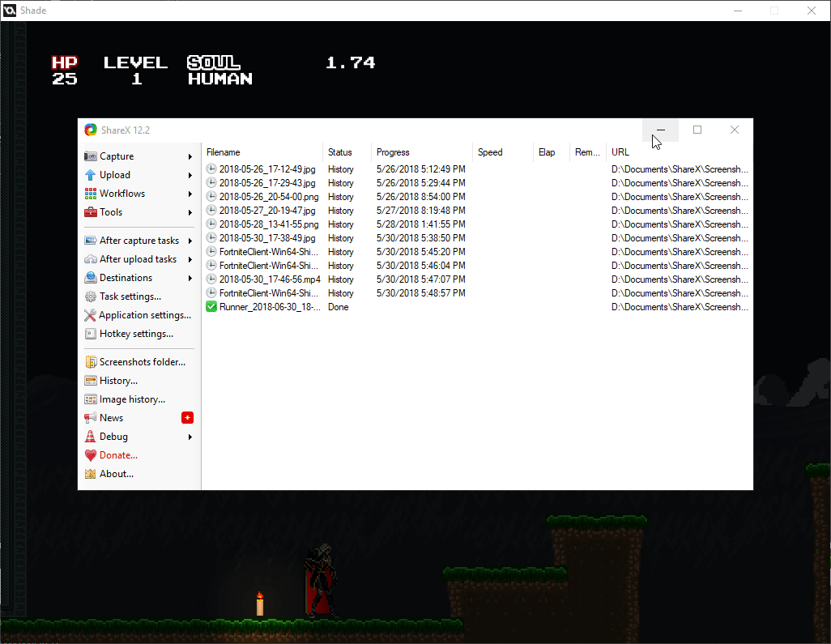The image size is (831, 644).
Task: Click the Destinations globe icon
Action: click(x=91, y=278)
